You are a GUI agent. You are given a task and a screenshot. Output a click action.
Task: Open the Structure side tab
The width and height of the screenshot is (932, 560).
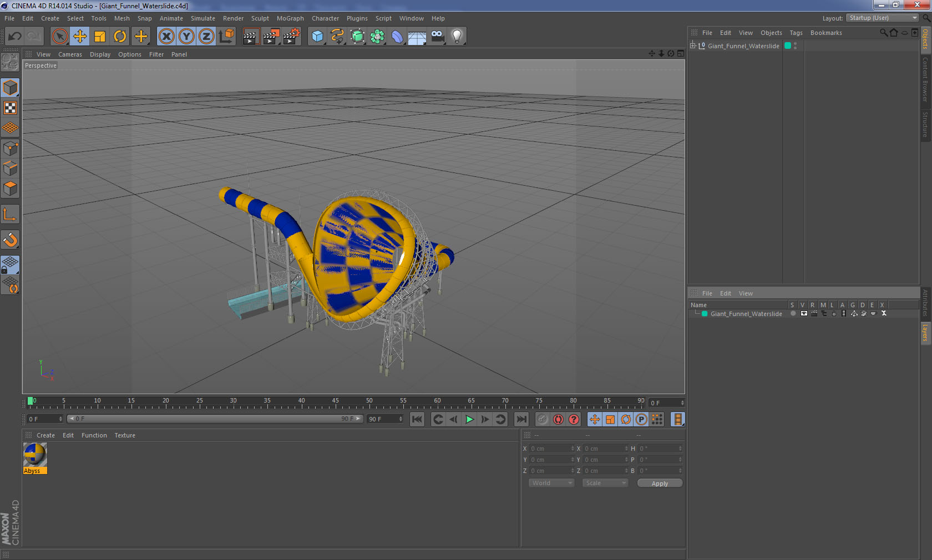pos(925,125)
